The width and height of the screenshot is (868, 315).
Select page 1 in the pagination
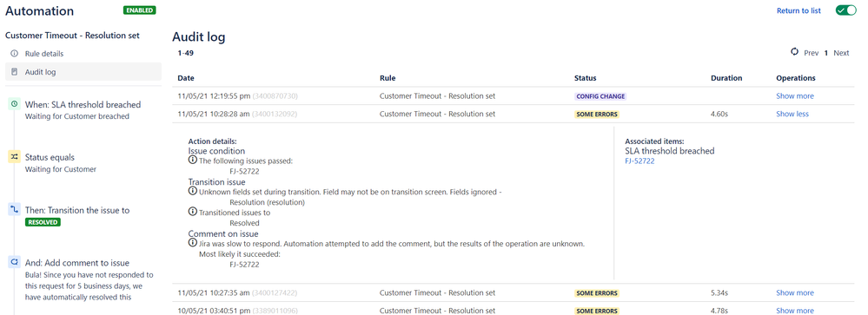pos(826,53)
